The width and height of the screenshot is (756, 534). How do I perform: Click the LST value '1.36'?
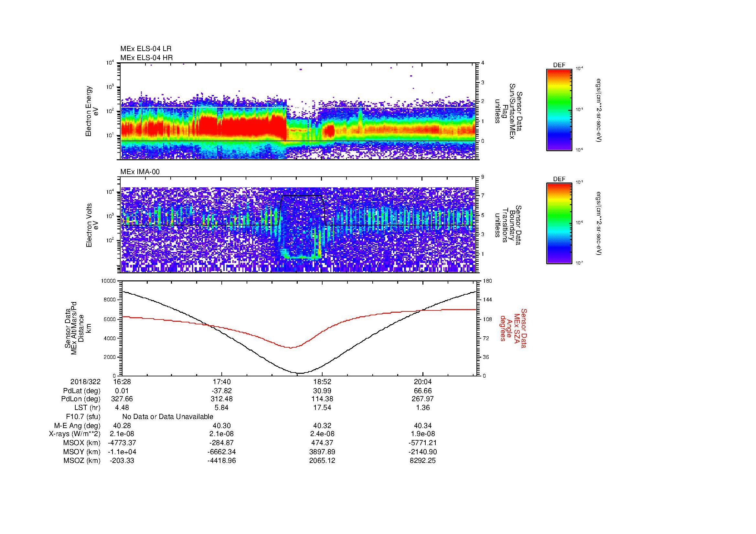[x=423, y=408]
